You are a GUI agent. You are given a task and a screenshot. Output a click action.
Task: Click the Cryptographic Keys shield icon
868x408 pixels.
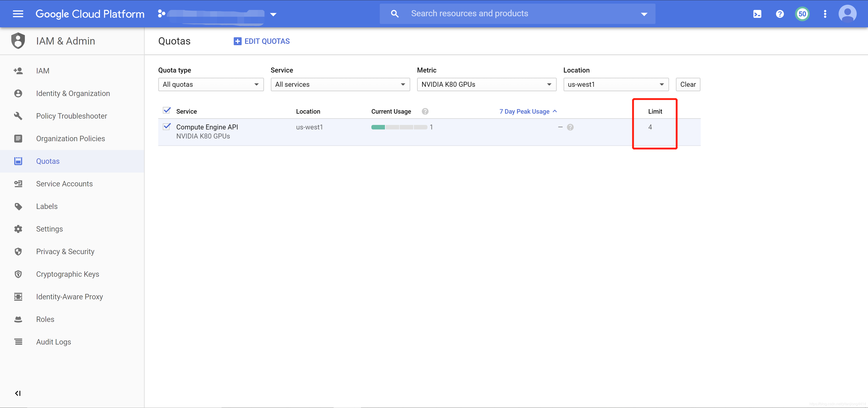pos(18,274)
